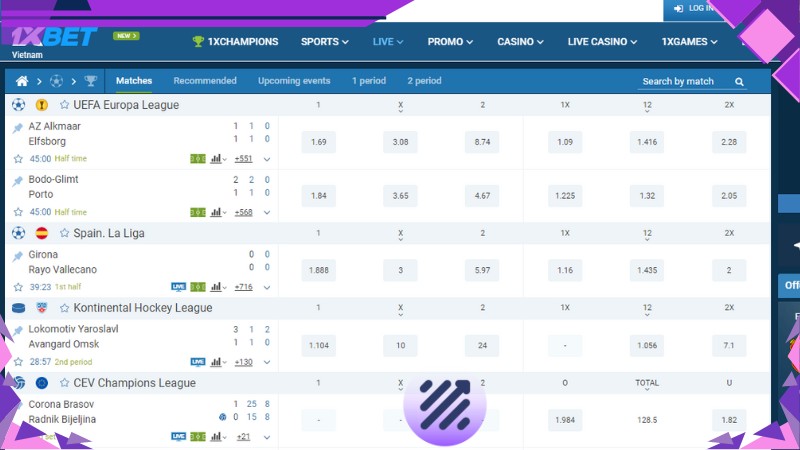This screenshot has height=450, width=800.
Task: Open pitch view for Bodo-Glimt match
Action: point(198,212)
